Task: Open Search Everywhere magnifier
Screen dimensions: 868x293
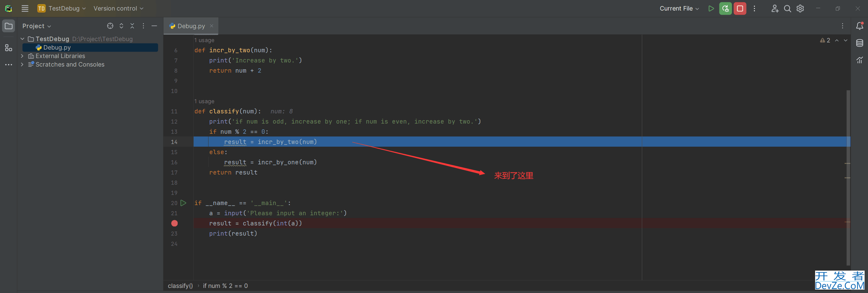Action: [x=787, y=8]
